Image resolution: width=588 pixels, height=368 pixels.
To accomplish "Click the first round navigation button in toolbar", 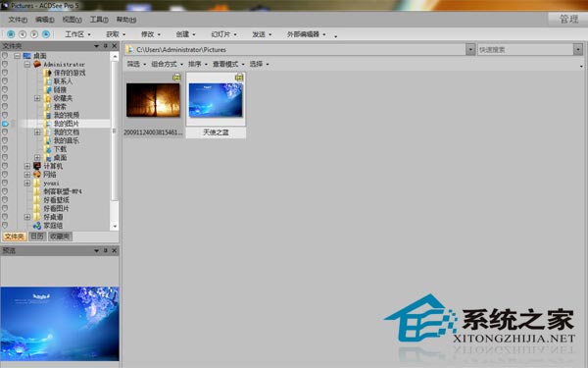I will click(x=11, y=34).
